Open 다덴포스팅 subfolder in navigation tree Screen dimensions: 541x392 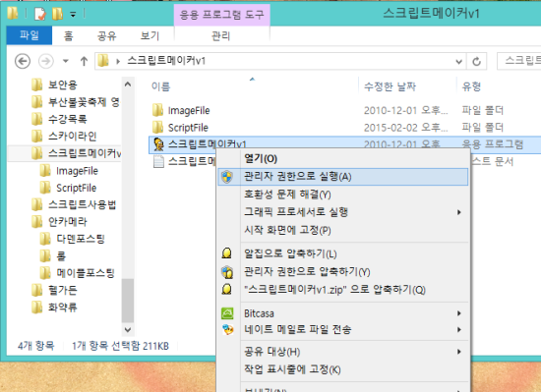81,239
